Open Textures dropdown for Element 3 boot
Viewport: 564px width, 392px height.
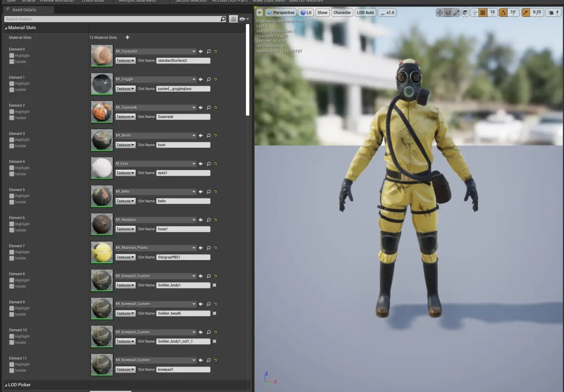(125, 145)
